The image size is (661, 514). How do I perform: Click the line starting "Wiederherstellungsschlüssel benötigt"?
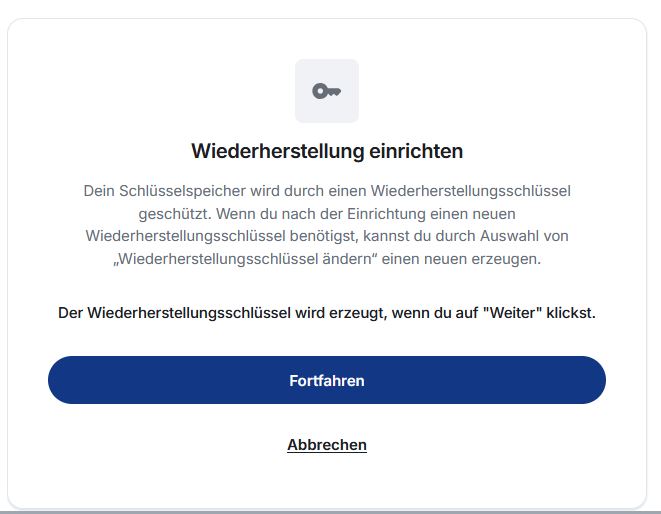coord(327,235)
